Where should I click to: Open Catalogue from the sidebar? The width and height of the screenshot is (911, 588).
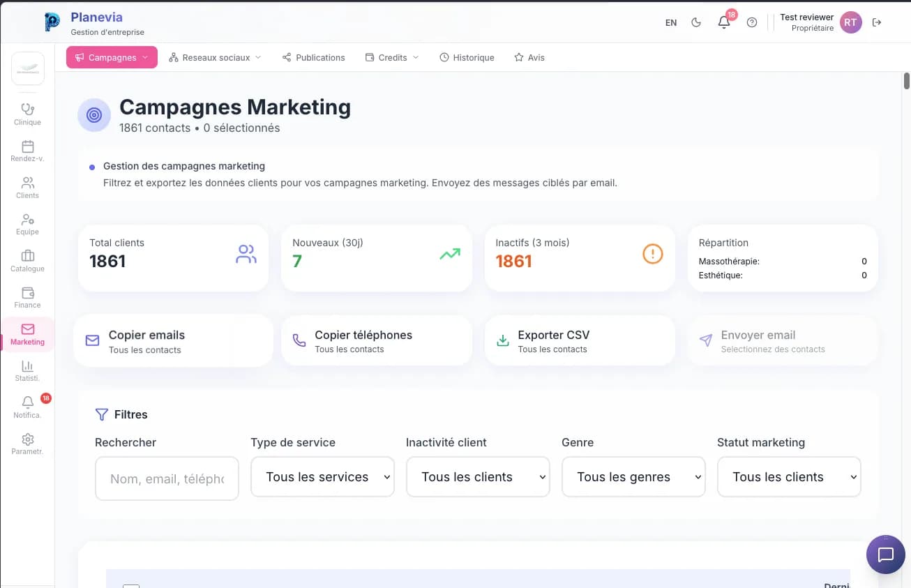(x=27, y=261)
